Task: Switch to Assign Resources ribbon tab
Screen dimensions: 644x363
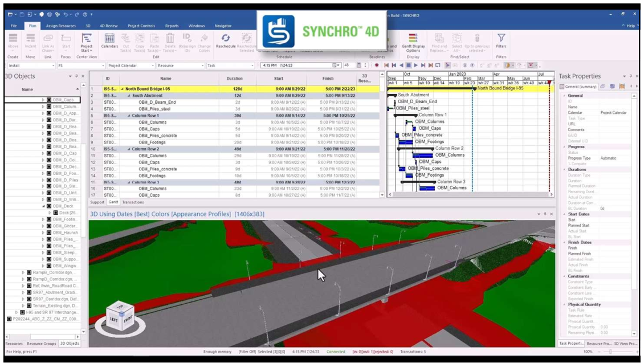Action: (x=61, y=26)
